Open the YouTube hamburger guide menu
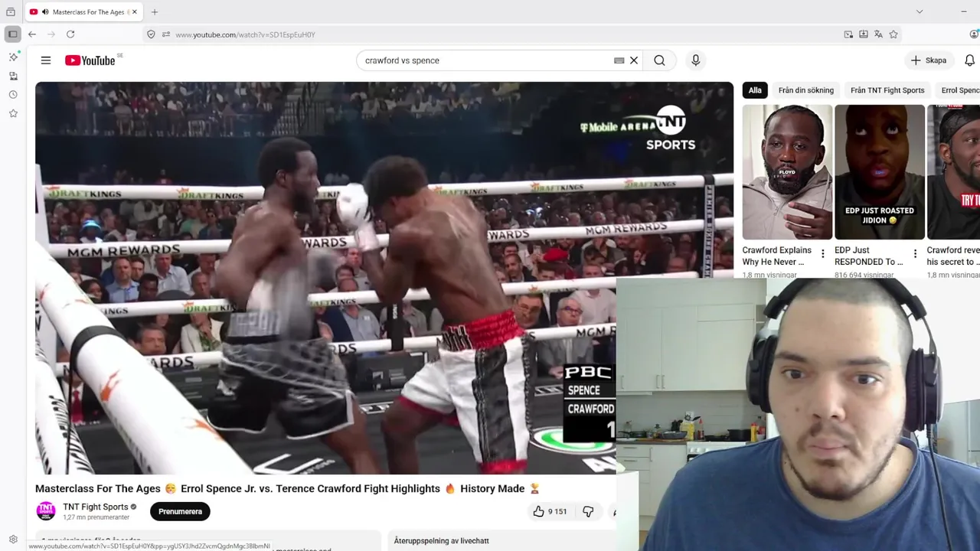This screenshot has width=980, height=551. (x=46, y=60)
